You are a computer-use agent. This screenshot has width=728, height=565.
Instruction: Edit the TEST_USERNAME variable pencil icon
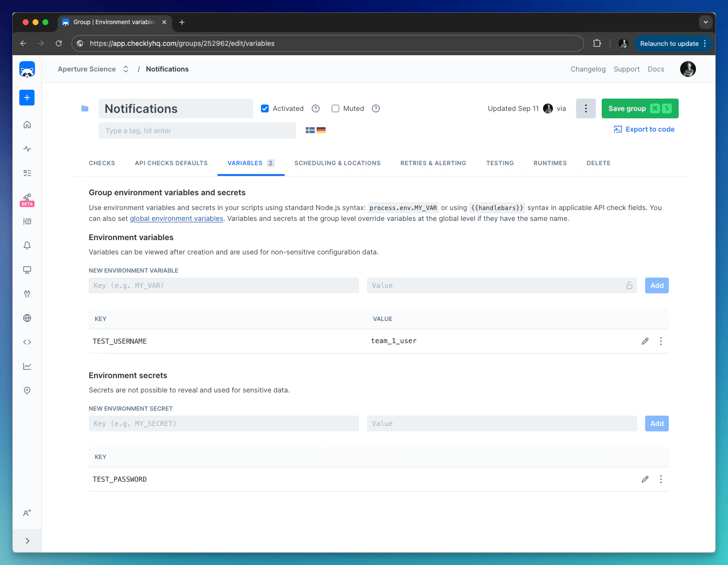[x=645, y=341]
